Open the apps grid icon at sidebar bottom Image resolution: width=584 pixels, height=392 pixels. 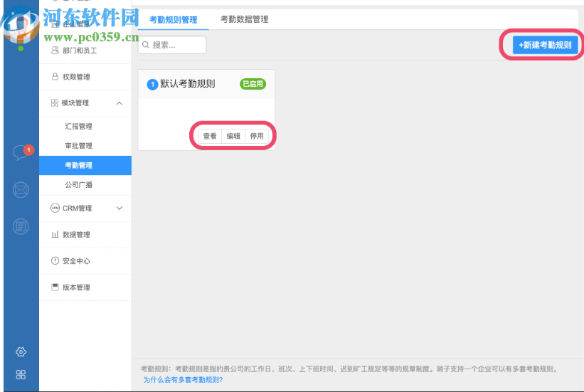tap(21, 374)
